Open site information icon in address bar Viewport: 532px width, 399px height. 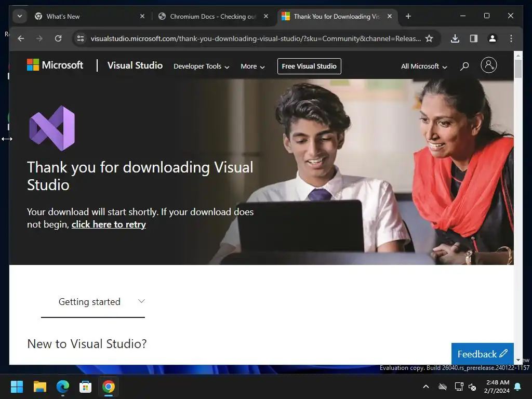pyautogui.click(x=81, y=38)
